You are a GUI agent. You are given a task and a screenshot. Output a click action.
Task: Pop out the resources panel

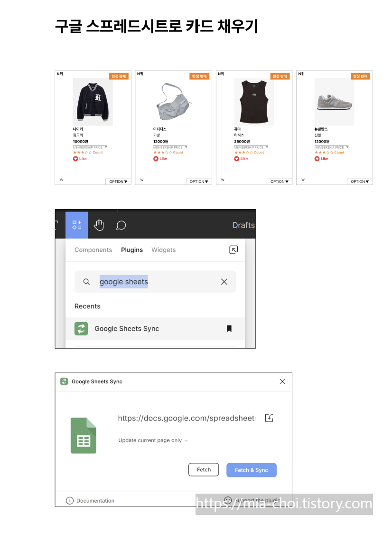[233, 249]
